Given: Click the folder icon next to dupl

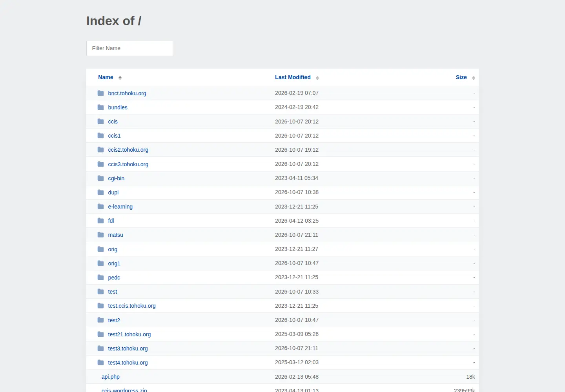Looking at the screenshot, I should click(101, 192).
